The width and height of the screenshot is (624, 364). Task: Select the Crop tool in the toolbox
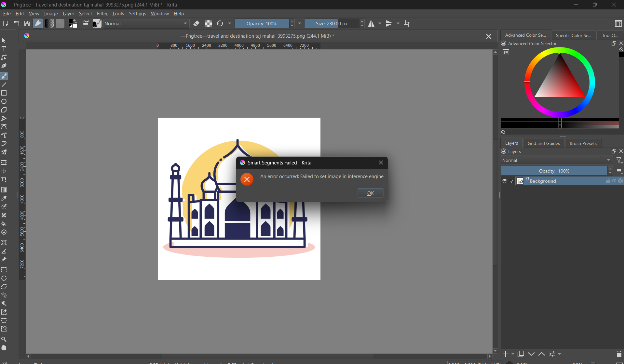(4, 180)
